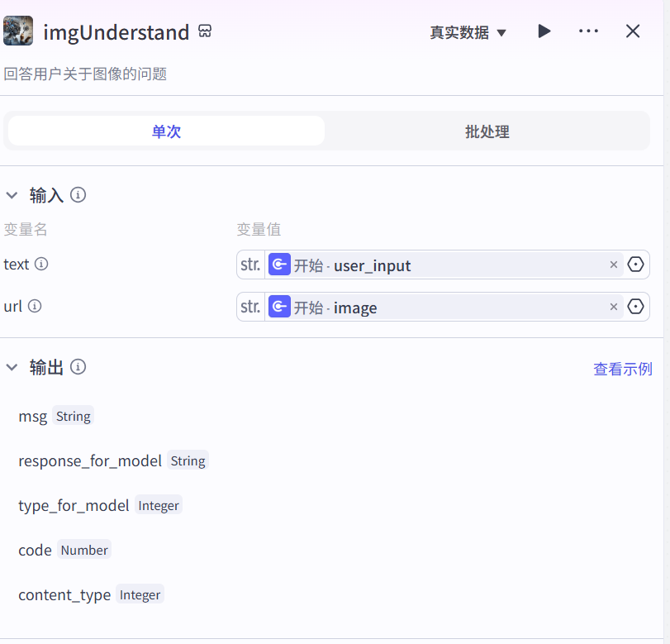Remove the image reference value
This screenshot has height=644, width=670.
(x=614, y=307)
